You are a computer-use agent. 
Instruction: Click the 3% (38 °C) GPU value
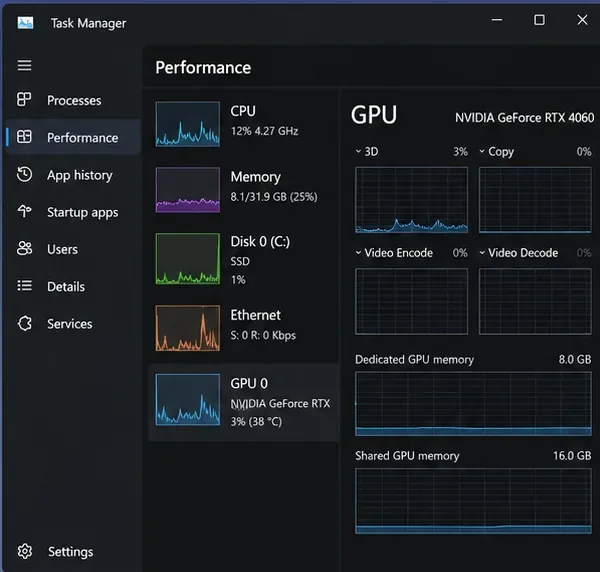click(x=256, y=422)
